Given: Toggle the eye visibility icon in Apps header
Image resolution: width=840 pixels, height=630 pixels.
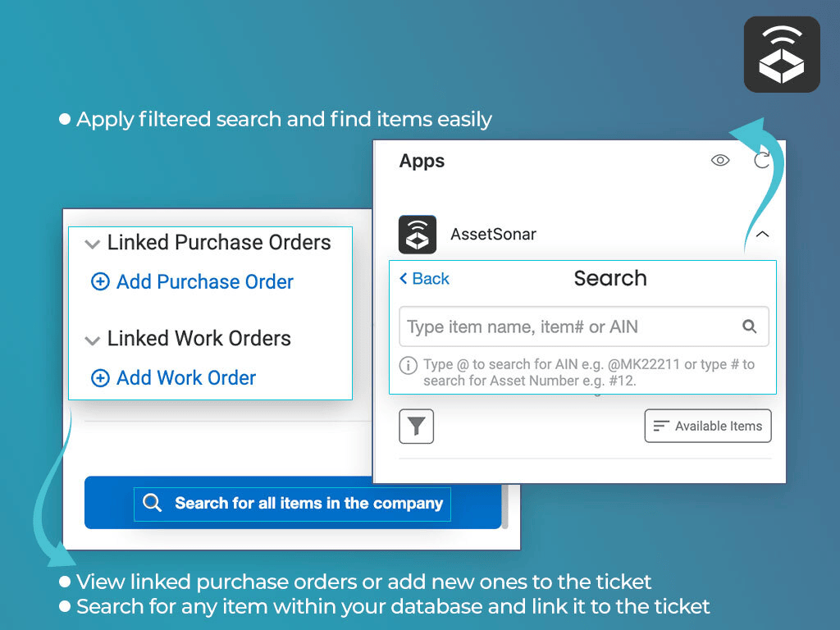Looking at the screenshot, I should (720, 161).
